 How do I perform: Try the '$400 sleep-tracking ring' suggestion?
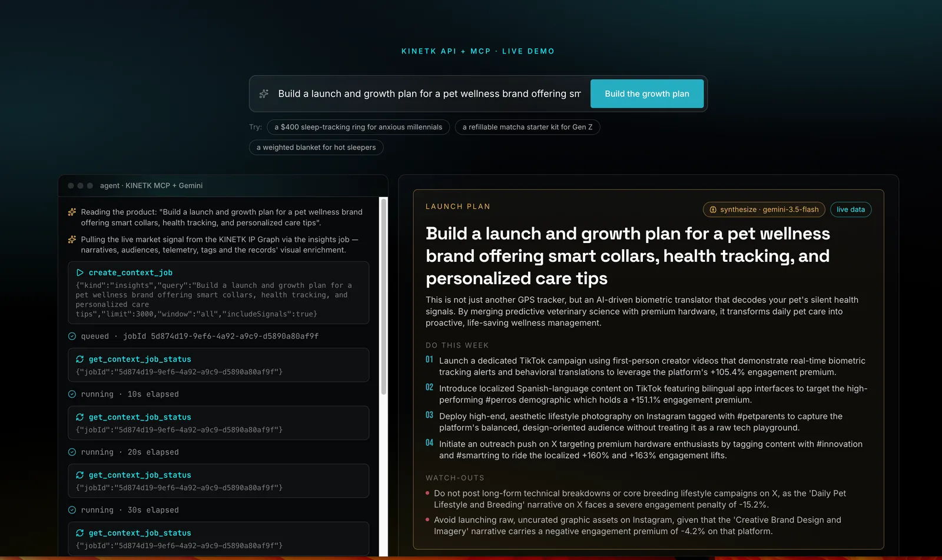[x=358, y=127]
